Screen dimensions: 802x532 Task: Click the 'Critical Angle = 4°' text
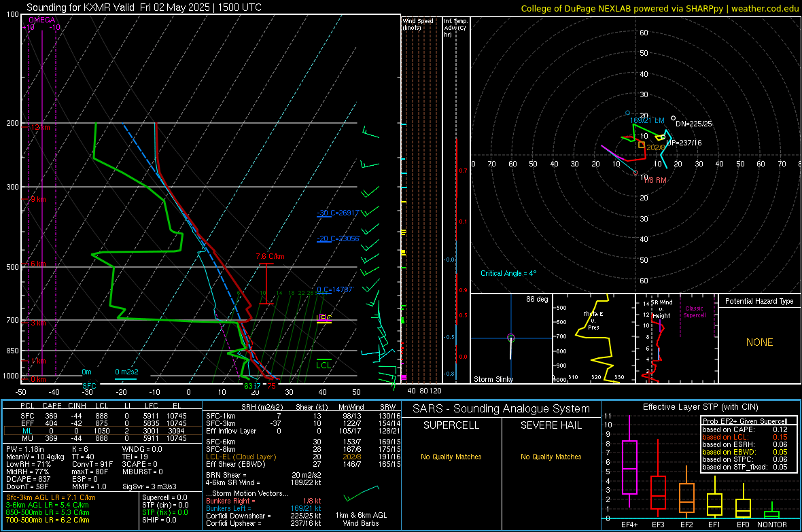click(508, 273)
